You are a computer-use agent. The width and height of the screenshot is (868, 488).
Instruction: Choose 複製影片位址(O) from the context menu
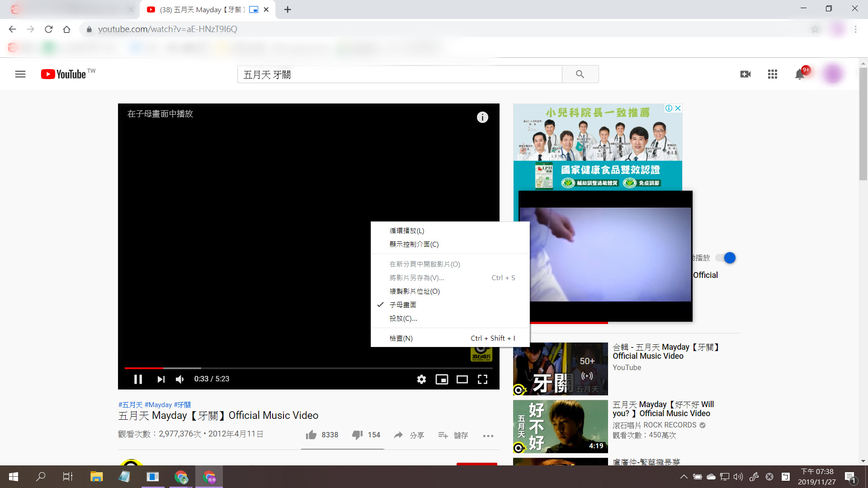tap(450, 291)
